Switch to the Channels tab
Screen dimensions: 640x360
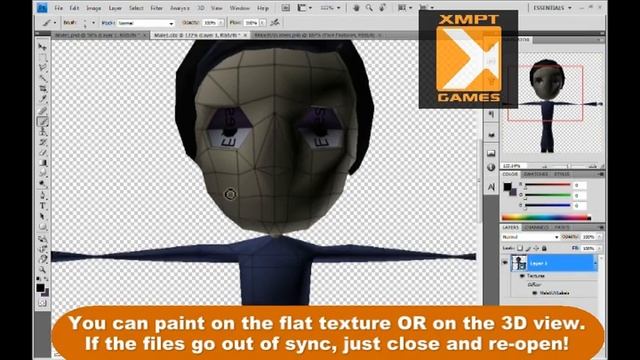click(x=536, y=227)
